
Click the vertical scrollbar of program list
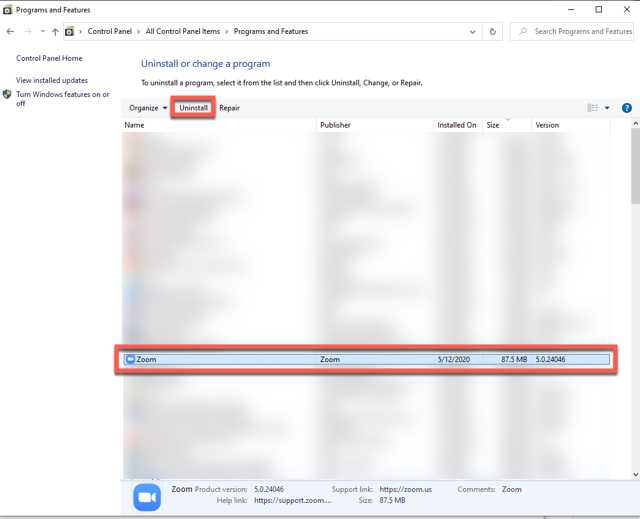tap(634, 300)
